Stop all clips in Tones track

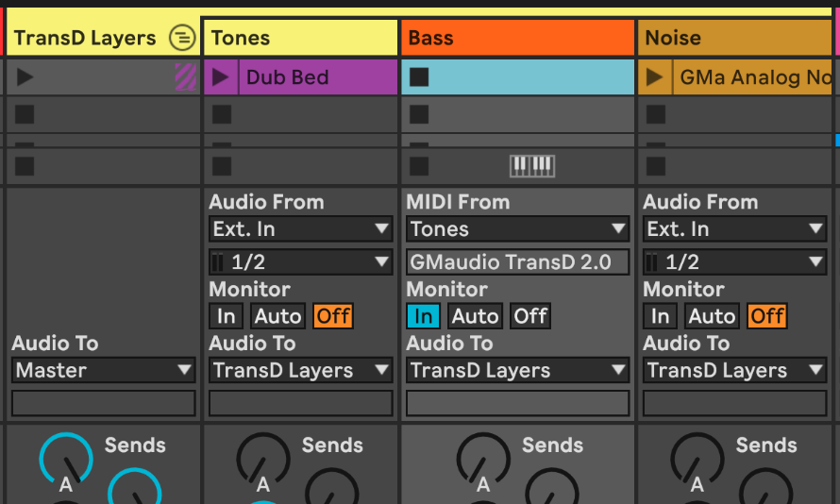(x=222, y=166)
